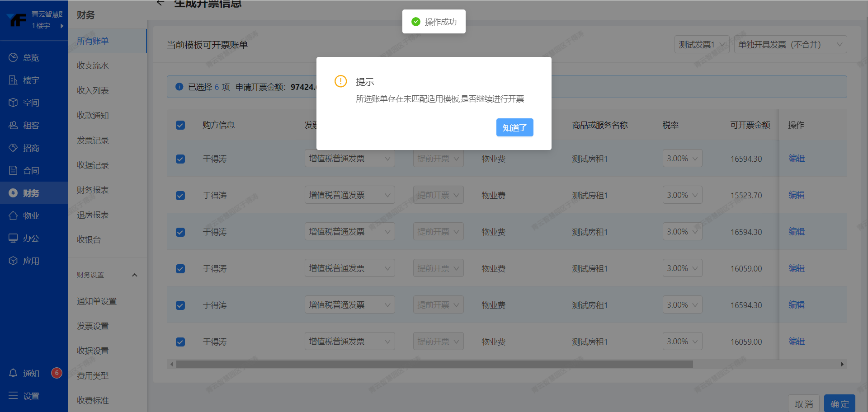Click the 租客 tenant icon in sidebar

pos(13,125)
